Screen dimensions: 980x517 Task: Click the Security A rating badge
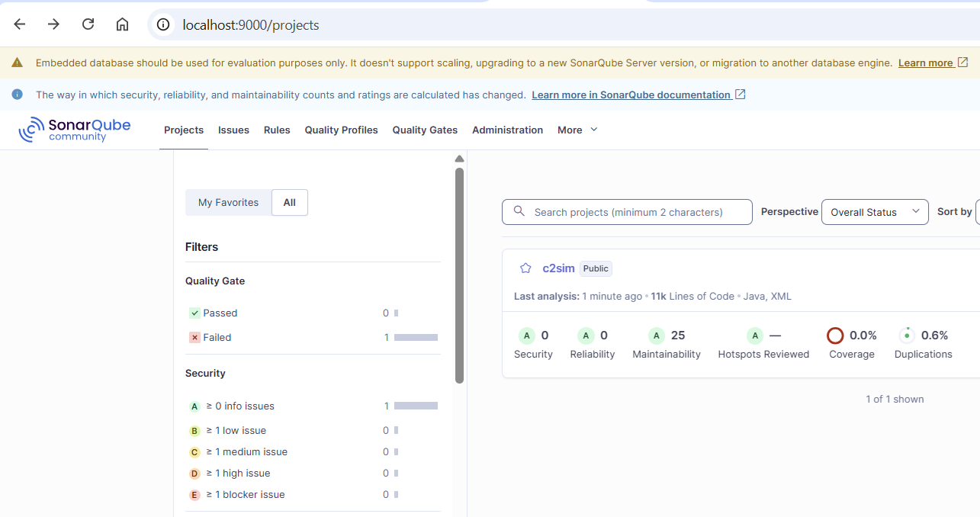[526, 336]
